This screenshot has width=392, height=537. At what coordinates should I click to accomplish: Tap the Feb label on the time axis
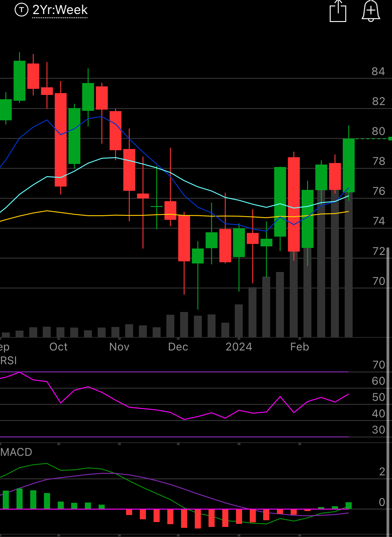click(x=300, y=347)
